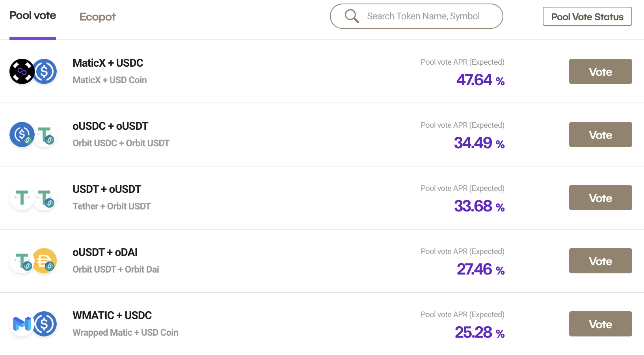Open the MaticX + USDC pool title

[108, 63]
